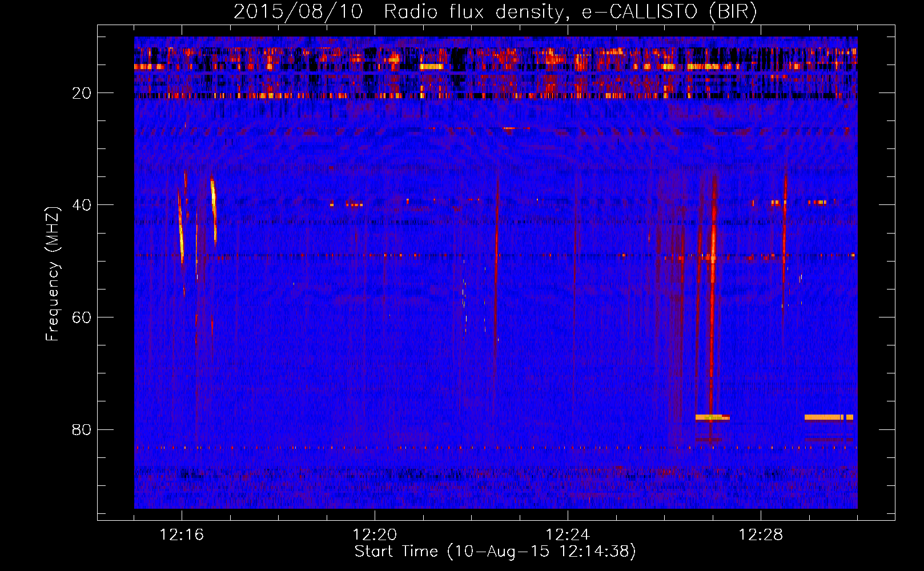Click the '40' frequency tick label
The image size is (924, 571).
point(82,205)
